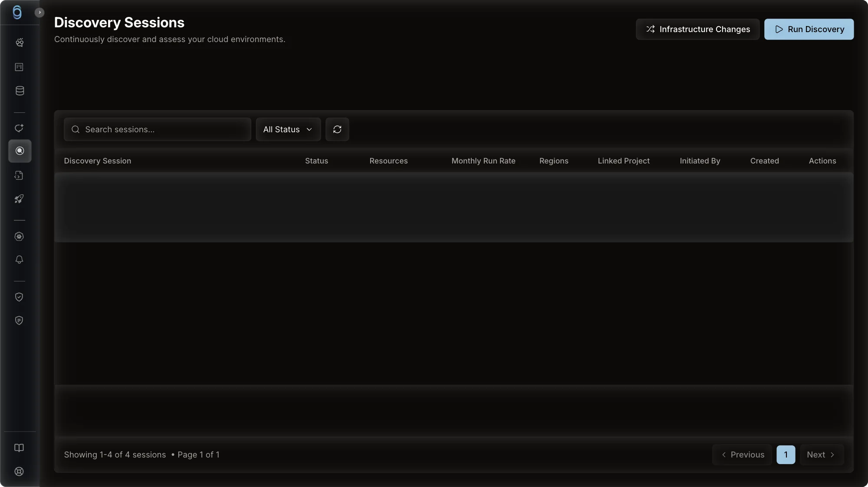This screenshot has width=868, height=487.
Task: Select the Discovery sidebar icon
Action: tap(20, 151)
